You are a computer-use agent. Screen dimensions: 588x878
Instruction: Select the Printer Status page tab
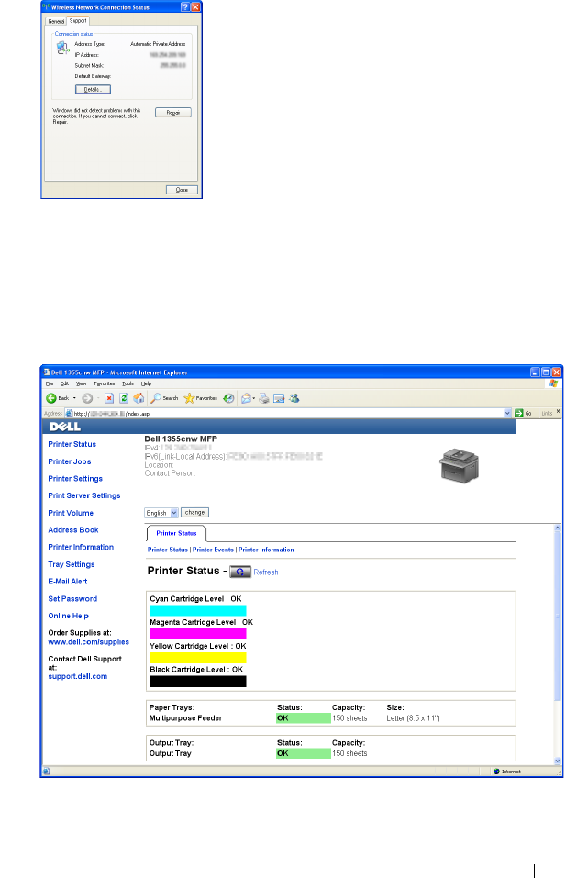click(x=176, y=533)
